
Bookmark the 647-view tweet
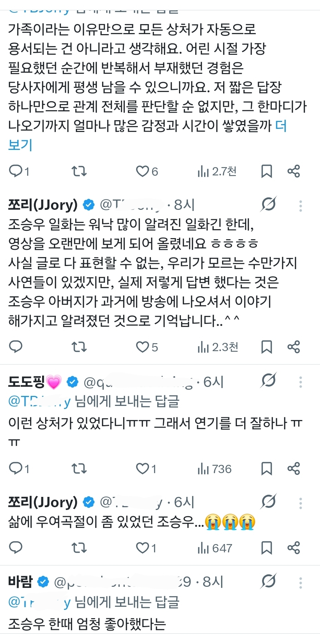click(267, 548)
